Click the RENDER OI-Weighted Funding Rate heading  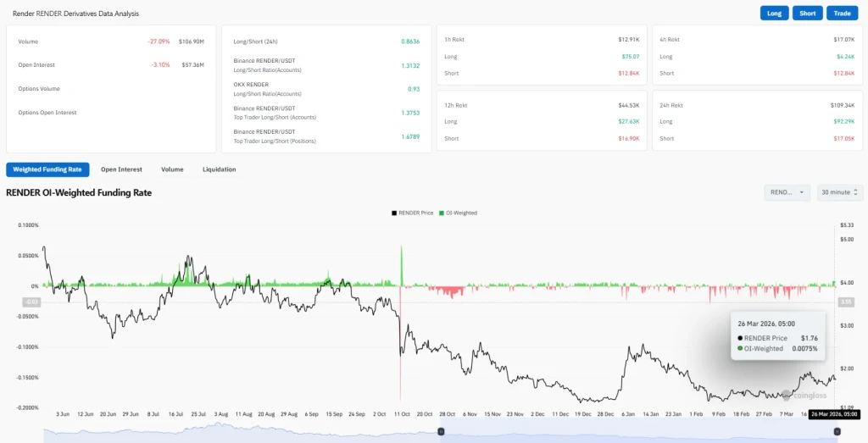pos(79,192)
